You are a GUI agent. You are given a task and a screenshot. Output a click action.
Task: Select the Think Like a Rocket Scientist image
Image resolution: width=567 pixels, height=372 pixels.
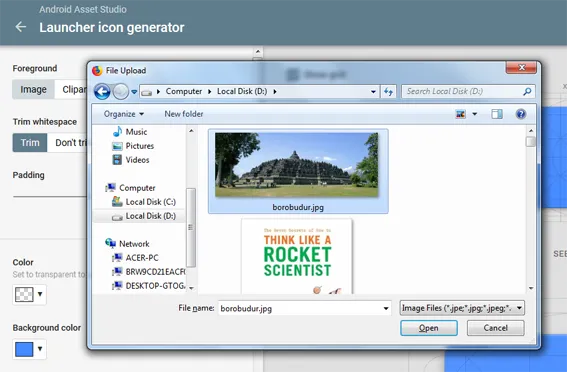point(297,256)
